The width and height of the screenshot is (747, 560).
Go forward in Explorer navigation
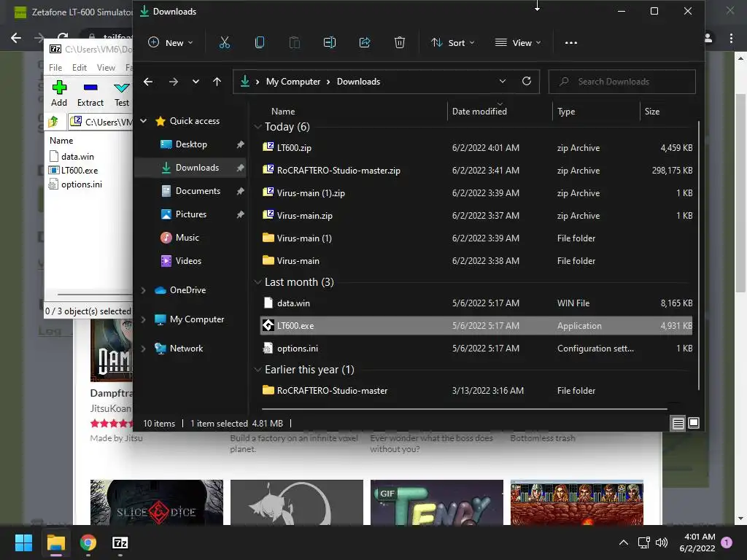[174, 82]
